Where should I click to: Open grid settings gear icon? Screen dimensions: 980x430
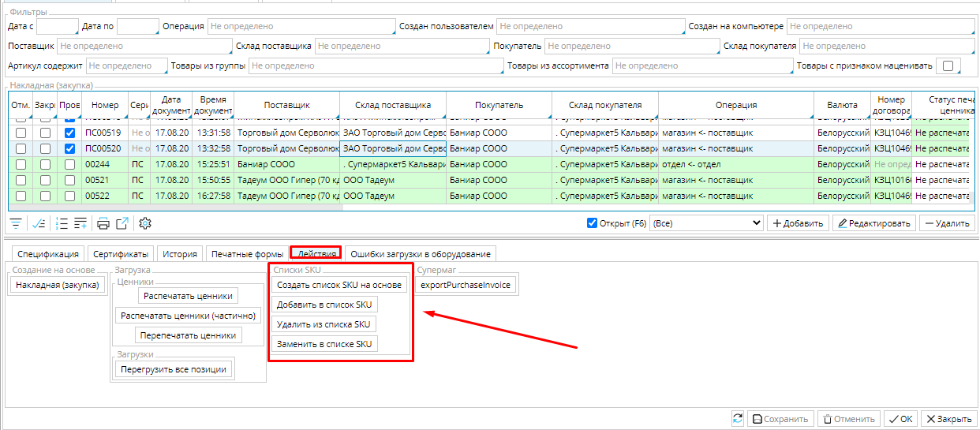145,223
